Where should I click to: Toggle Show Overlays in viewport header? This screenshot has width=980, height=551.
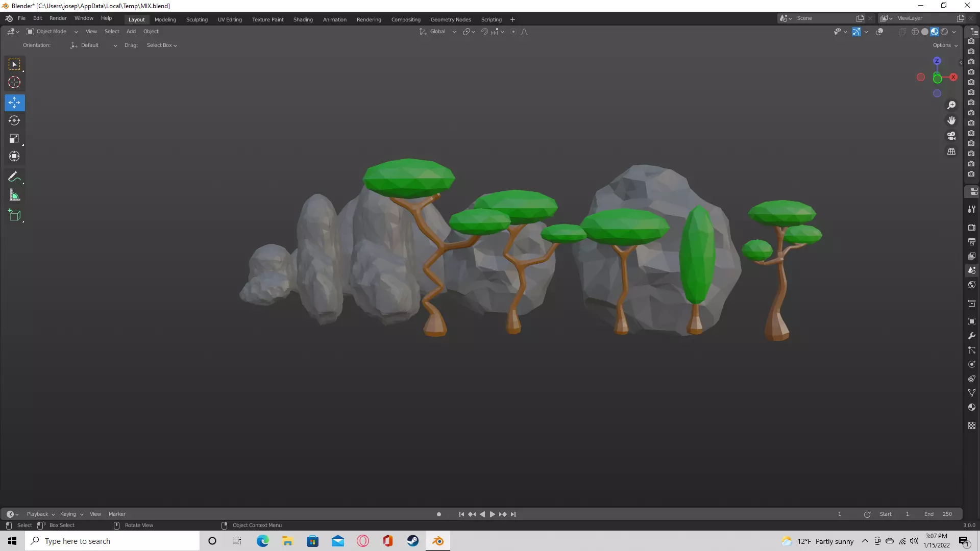[879, 32]
